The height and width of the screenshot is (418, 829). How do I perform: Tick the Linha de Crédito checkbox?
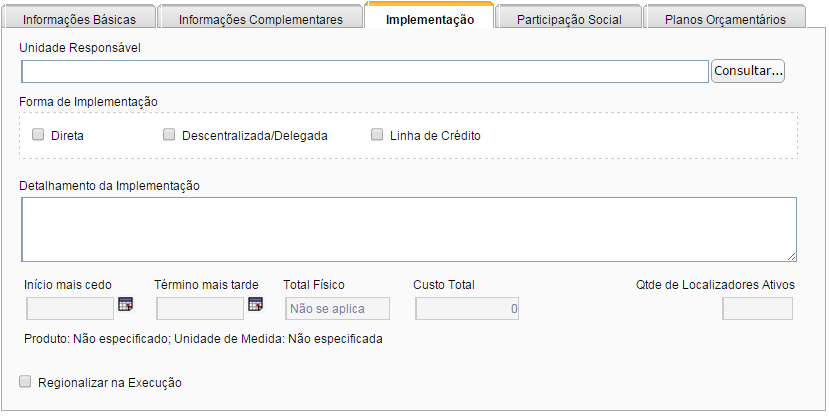click(377, 135)
